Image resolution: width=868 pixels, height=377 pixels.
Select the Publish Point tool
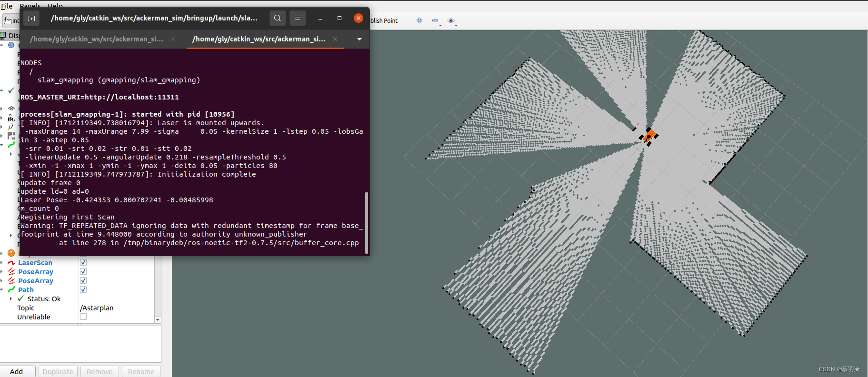(x=384, y=20)
